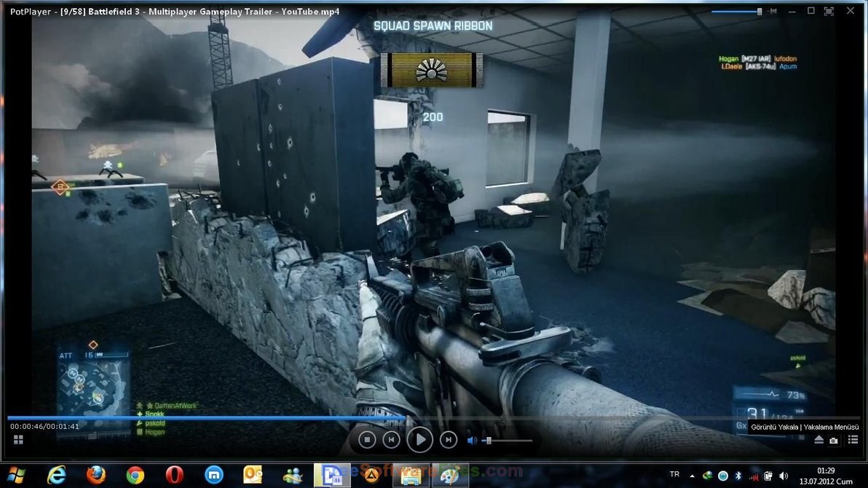This screenshot has height=488, width=868.
Task: Launch Opera from the taskbar
Action: [x=174, y=476]
